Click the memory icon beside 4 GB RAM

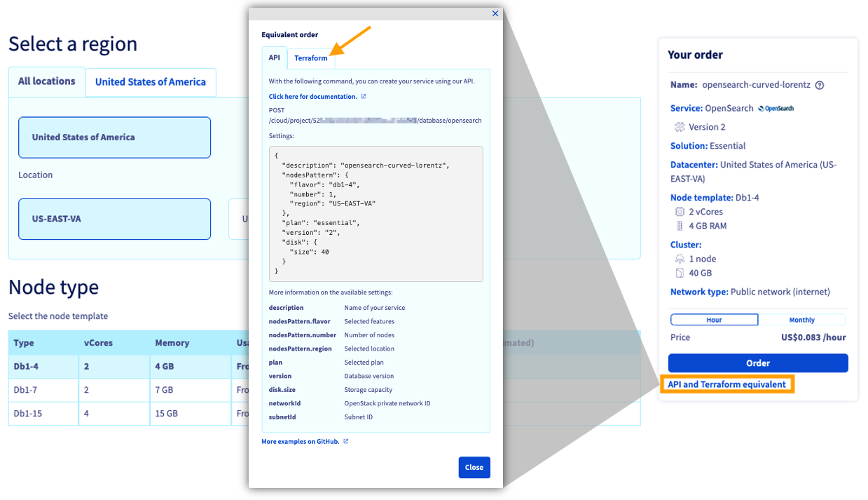click(678, 226)
